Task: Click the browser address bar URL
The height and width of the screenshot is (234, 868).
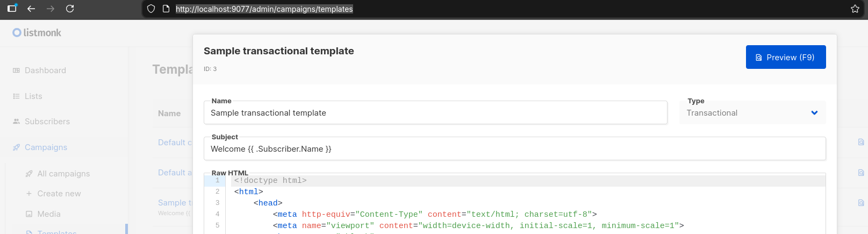Action: (264, 9)
